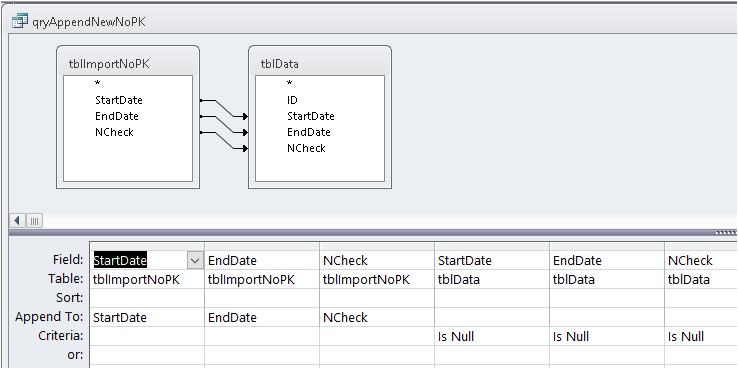Click EndDate field cell for tblImportNoPK
Viewport: 738px width, 369px height.
pos(262,260)
